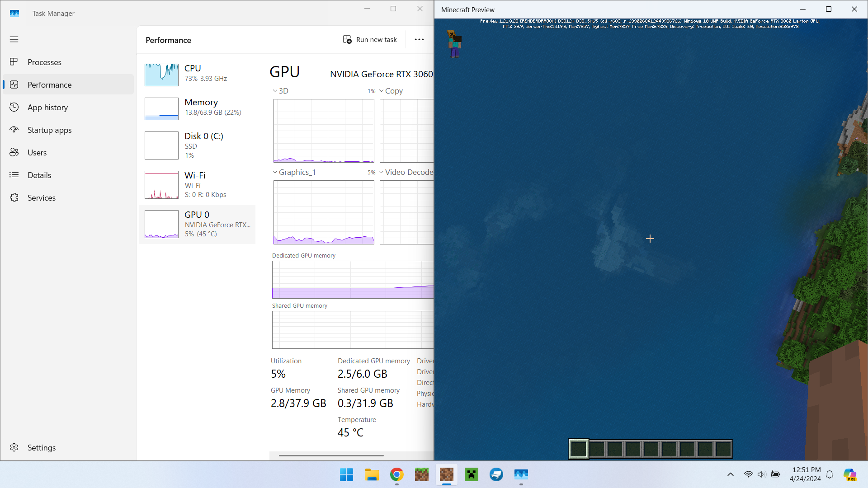Open the Details list icon
The height and width of the screenshot is (488, 868).
click(14, 175)
